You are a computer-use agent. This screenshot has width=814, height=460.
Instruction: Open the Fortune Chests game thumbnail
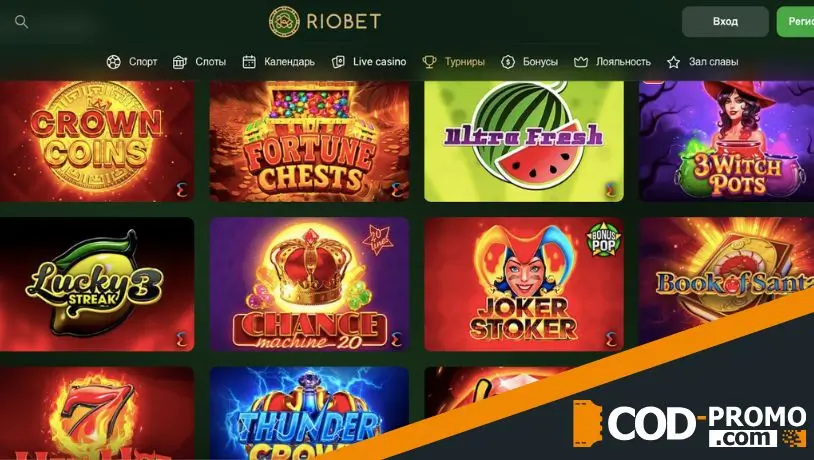309,141
